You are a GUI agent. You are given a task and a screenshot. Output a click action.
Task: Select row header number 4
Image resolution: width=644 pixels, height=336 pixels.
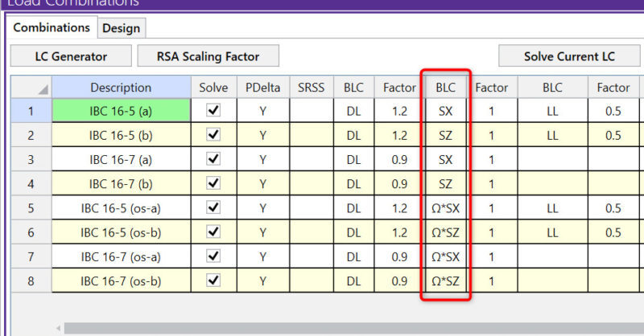point(31,184)
